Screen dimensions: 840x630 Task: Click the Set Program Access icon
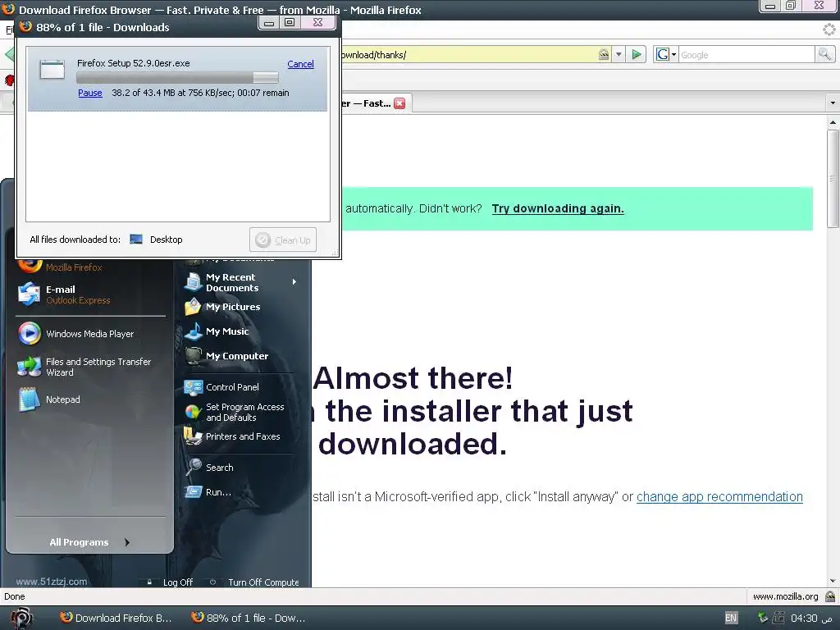[x=193, y=412]
